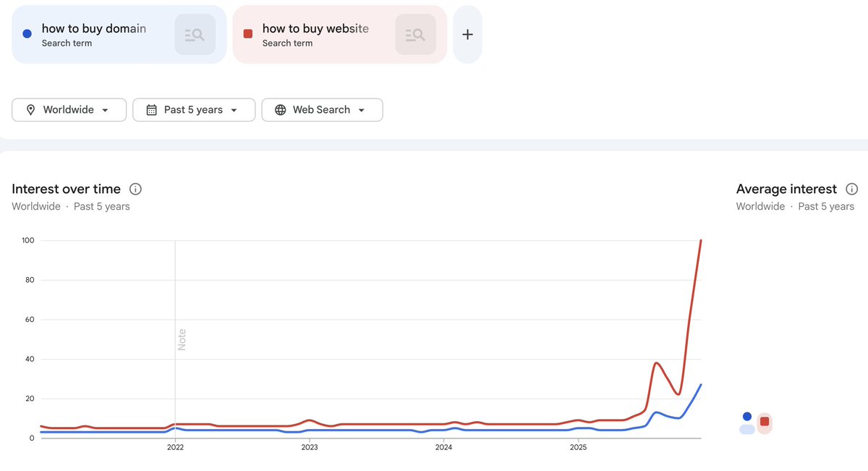
Task: Select the red average interest bar
Action: pyautogui.click(x=765, y=423)
